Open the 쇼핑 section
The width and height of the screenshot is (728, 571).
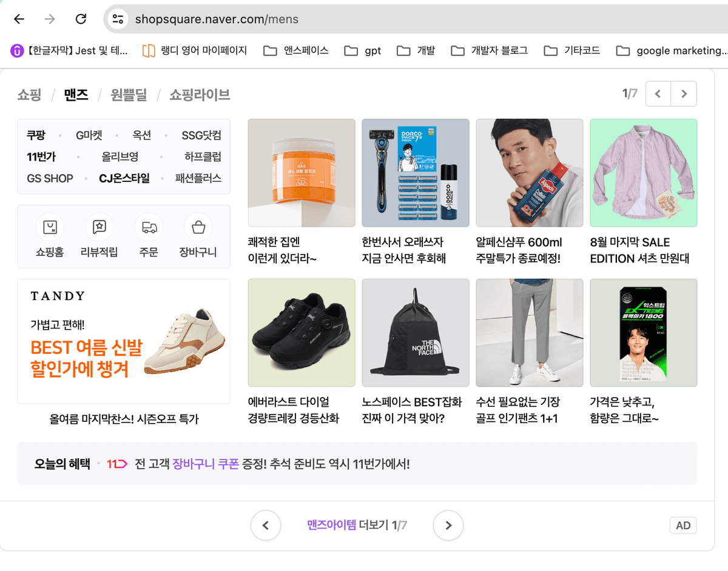coord(29,95)
